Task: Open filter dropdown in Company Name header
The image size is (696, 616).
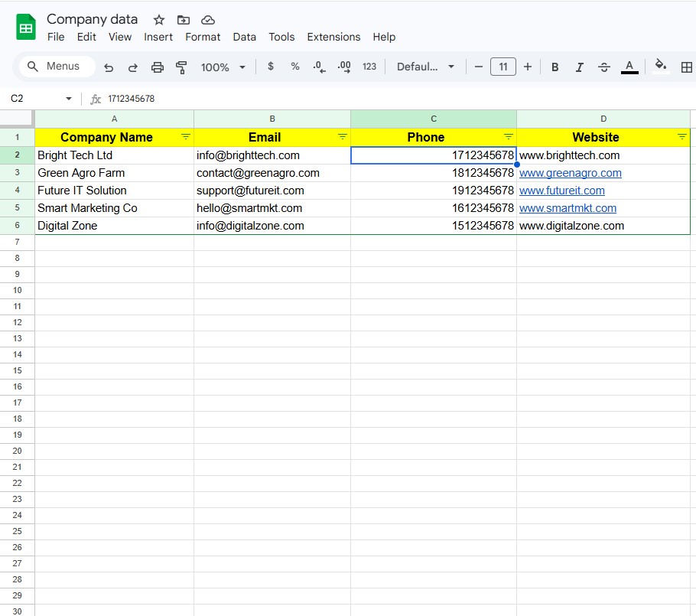Action: pyautogui.click(x=185, y=136)
